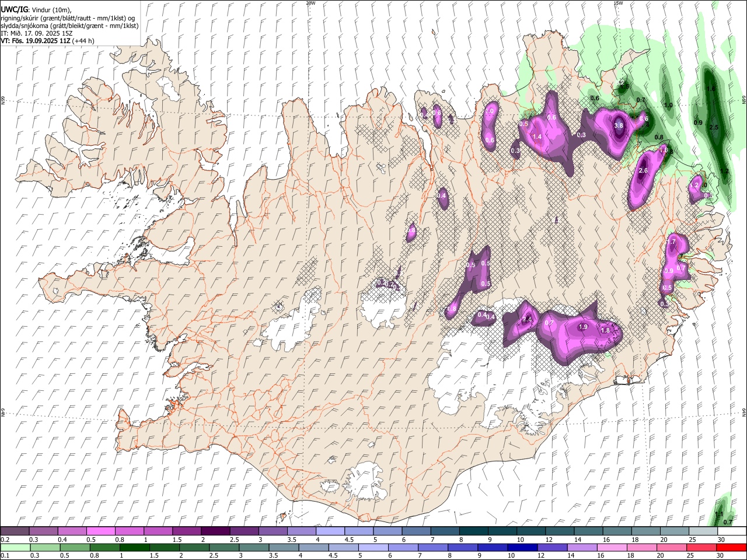747x560 pixels.
Task: Select white sleet legend swatch above 30
Action: coord(731,531)
